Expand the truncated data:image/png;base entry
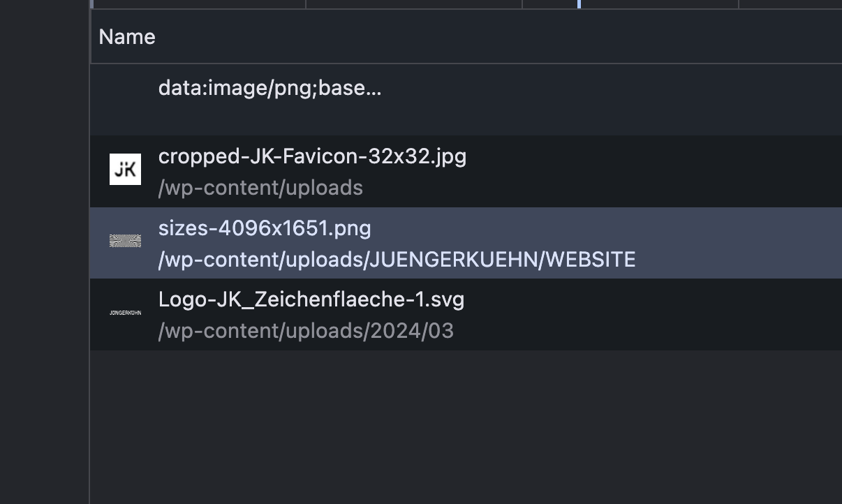The height and width of the screenshot is (504, 842). [x=269, y=87]
